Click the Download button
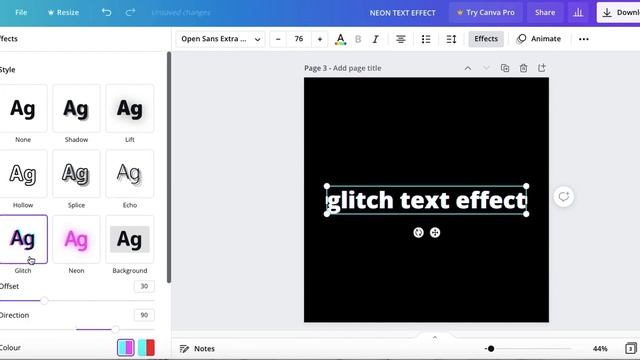 [x=619, y=13]
